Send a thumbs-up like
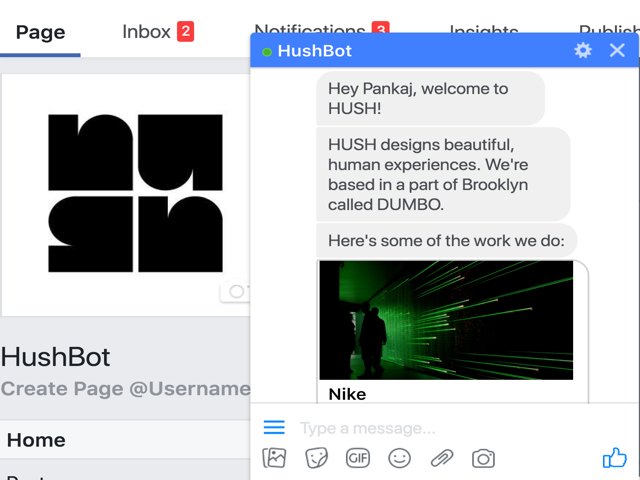Image resolution: width=640 pixels, height=480 pixels. click(615, 458)
